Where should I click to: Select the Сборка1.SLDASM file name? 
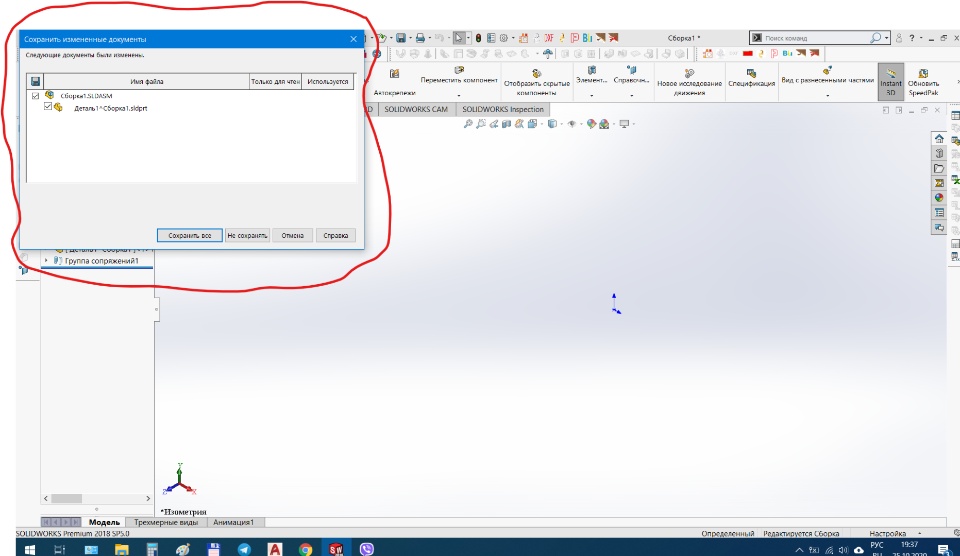coord(86,96)
